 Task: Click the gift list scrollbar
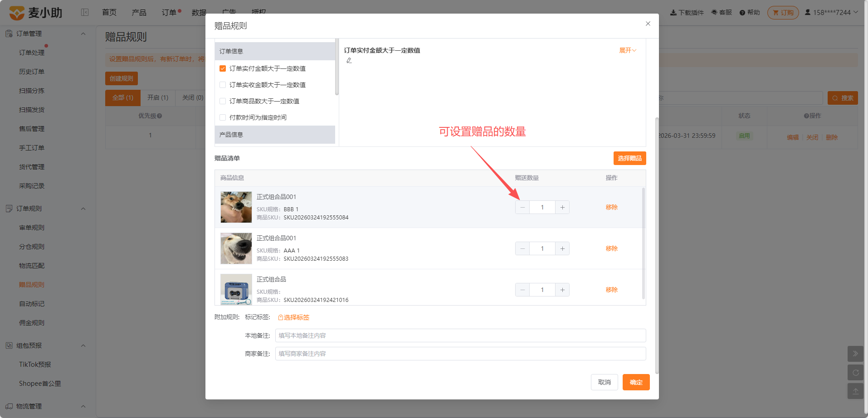click(x=644, y=243)
